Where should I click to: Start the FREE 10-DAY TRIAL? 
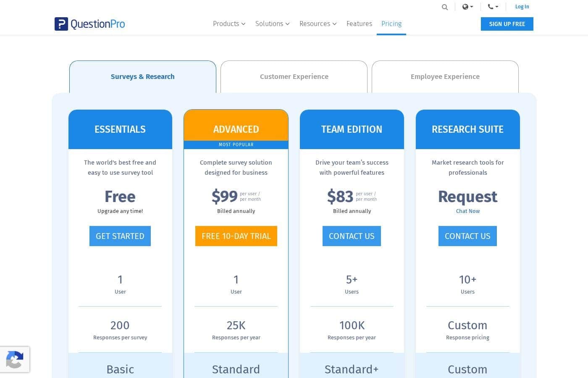click(236, 236)
